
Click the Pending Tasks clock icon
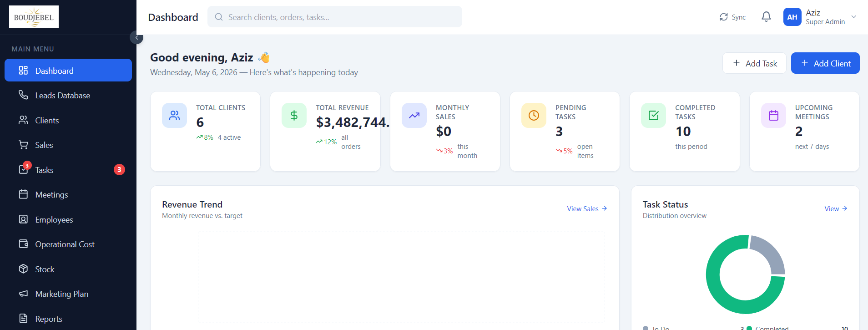click(534, 115)
